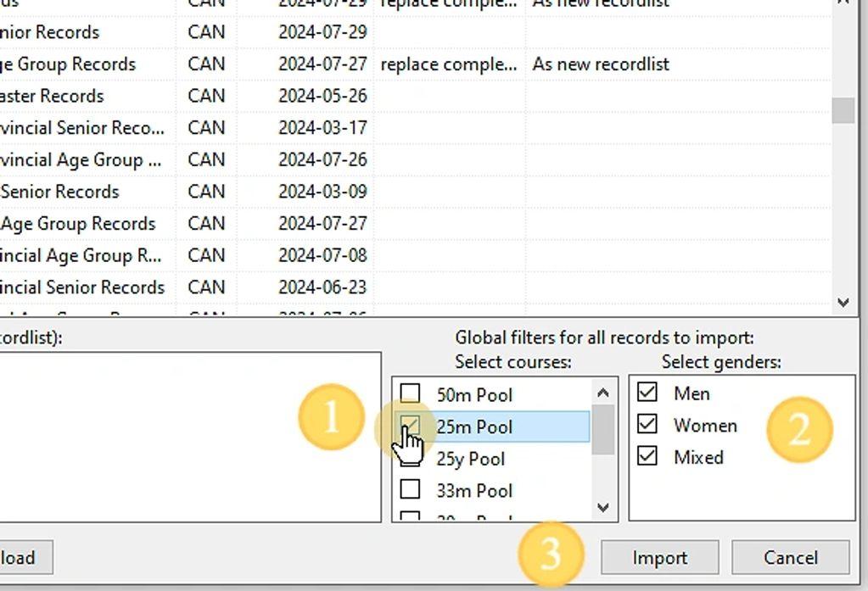Enable the 25y Pool course
Screen dimensions: 868x591
[x=410, y=459]
